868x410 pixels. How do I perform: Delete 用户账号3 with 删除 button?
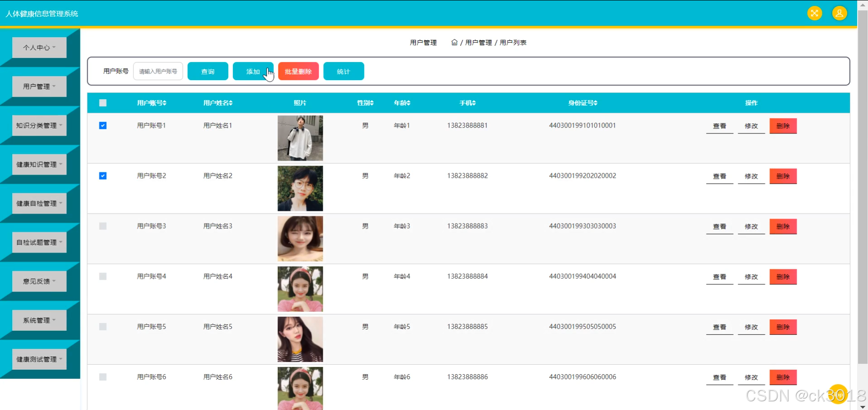point(783,226)
